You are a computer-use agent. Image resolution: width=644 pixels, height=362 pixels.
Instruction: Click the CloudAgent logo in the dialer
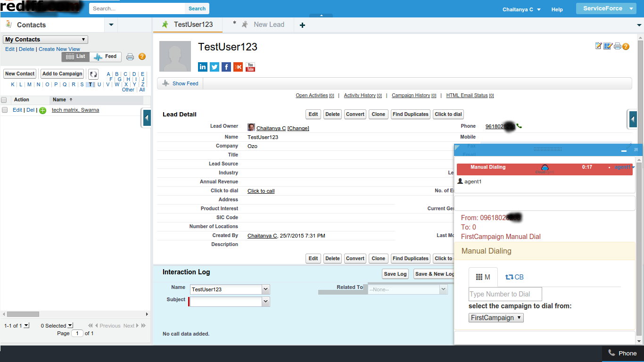click(545, 167)
